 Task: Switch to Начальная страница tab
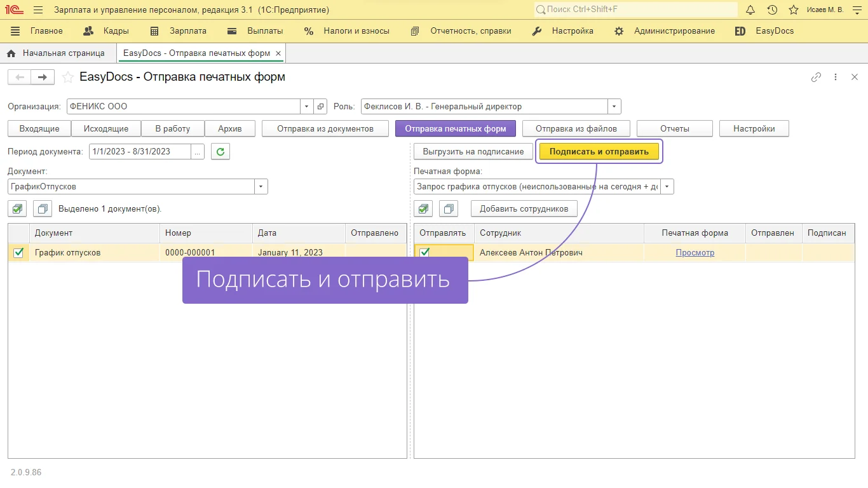click(63, 53)
